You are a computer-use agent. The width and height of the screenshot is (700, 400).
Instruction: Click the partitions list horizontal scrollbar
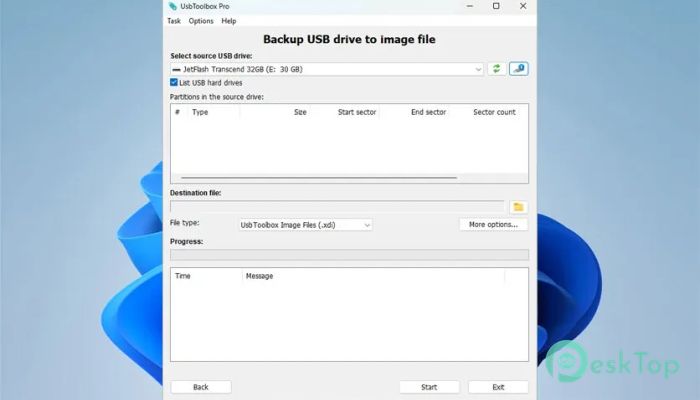pyautogui.click(x=319, y=178)
